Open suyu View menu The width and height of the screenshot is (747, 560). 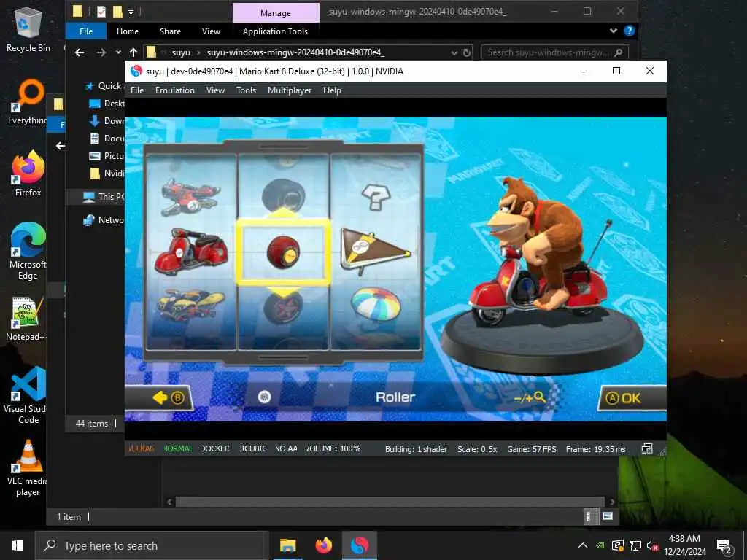pyautogui.click(x=215, y=90)
